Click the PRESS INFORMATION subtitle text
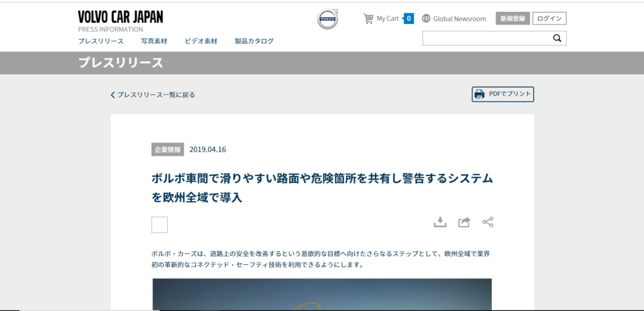644x311 pixels. point(111,30)
